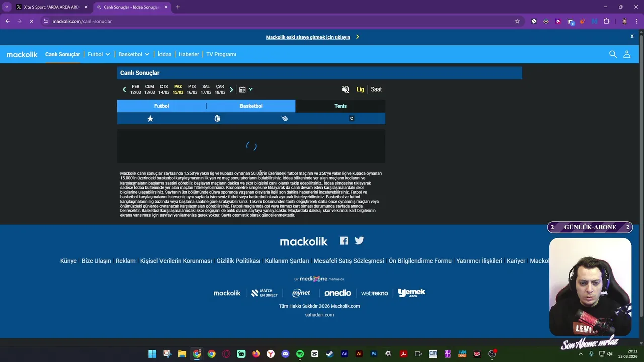Viewport: 644px width, 362px height.
Task: Select date ÇAR 18/03
Action: point(220,89)
